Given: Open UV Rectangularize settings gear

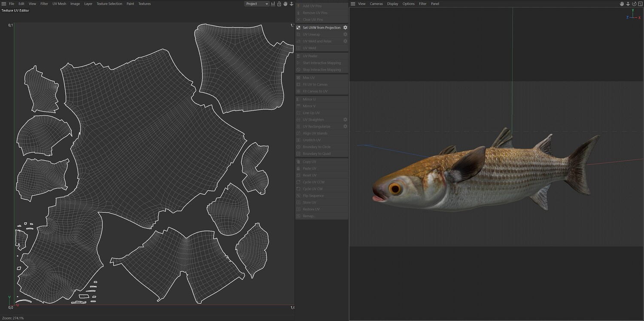Looking at the screenshot, I should pyautogui.click(x=345, y=126).
